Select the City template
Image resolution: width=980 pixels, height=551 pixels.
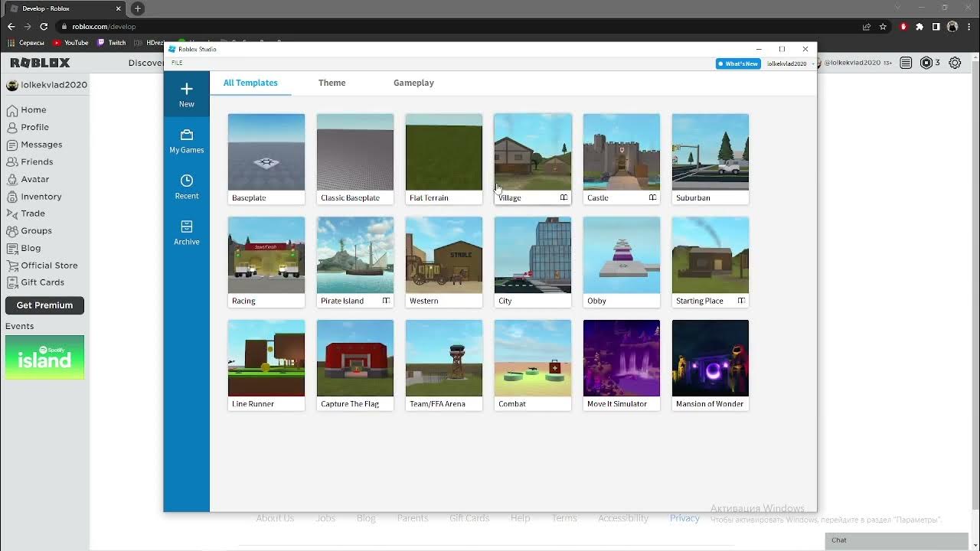[x=533, y=262]
